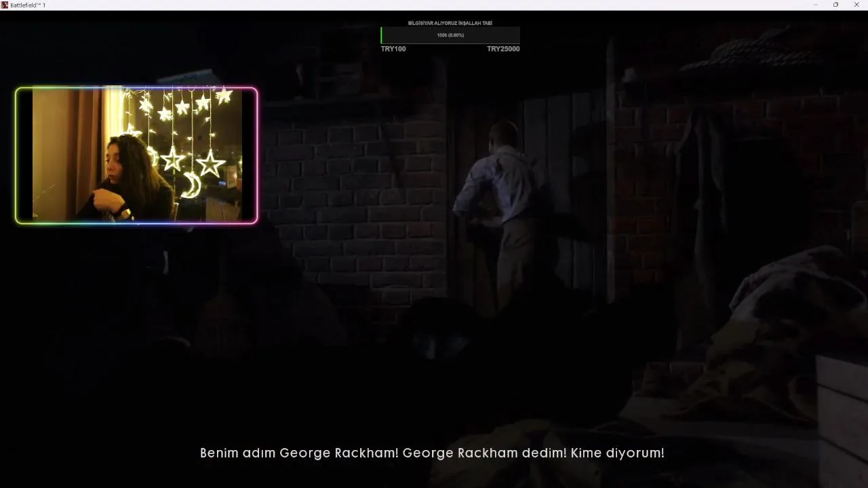The image size is (868, 488).
Task: Click the TRY100 goal start label
Action: click(393, 49)
